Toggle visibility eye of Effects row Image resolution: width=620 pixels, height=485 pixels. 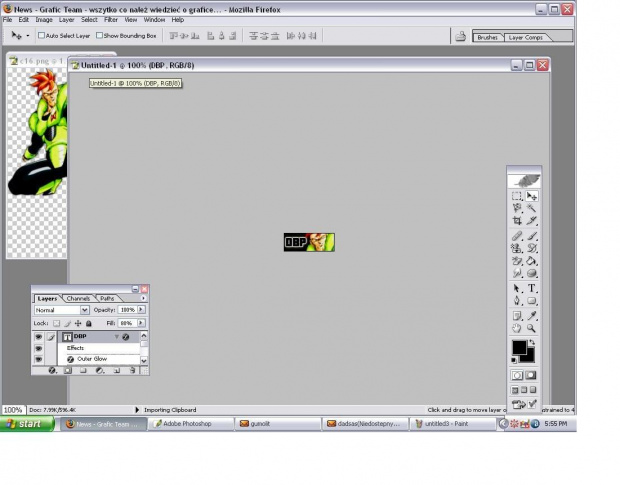point(38,348)
